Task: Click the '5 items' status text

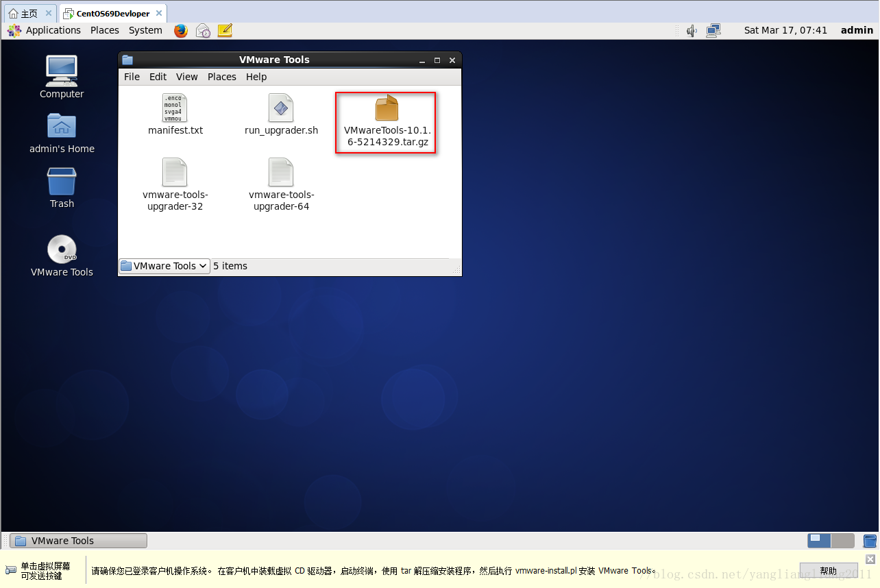Action: click(x=230, y=266)
